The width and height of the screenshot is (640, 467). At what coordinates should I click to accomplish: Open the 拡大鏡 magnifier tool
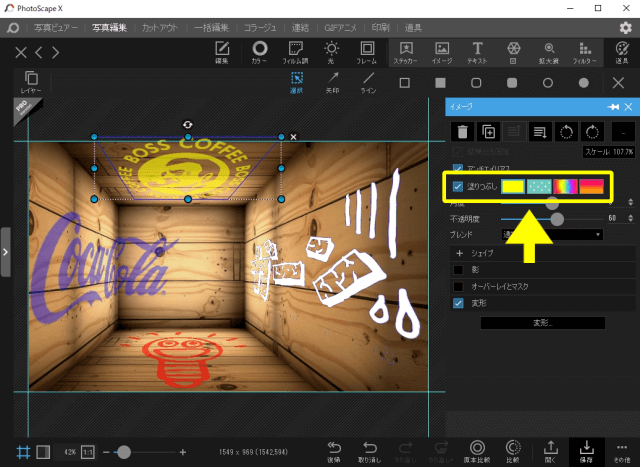click(x=549, y=53)
